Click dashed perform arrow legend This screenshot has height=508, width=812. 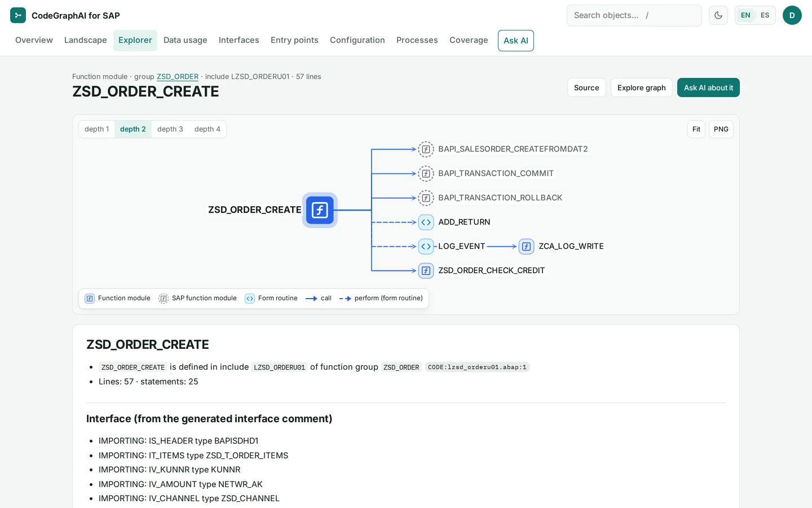pyautogui.click(x=345, y=299)
